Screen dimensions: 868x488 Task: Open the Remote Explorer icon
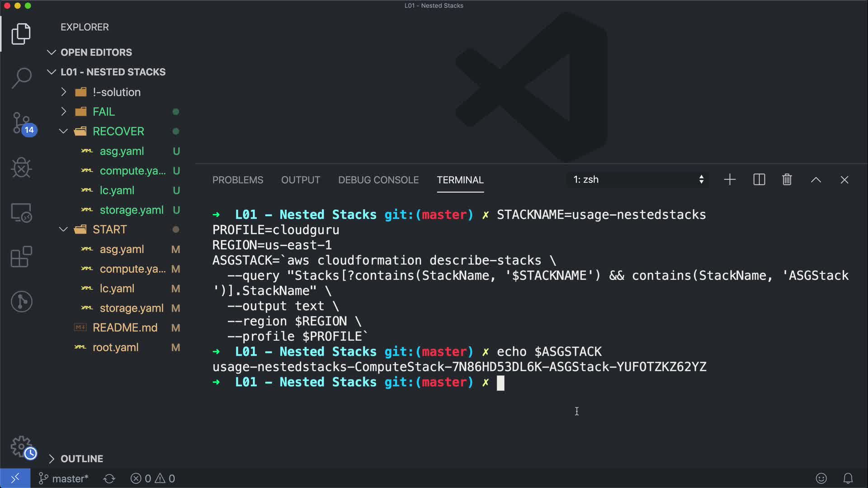click(21, 212)
